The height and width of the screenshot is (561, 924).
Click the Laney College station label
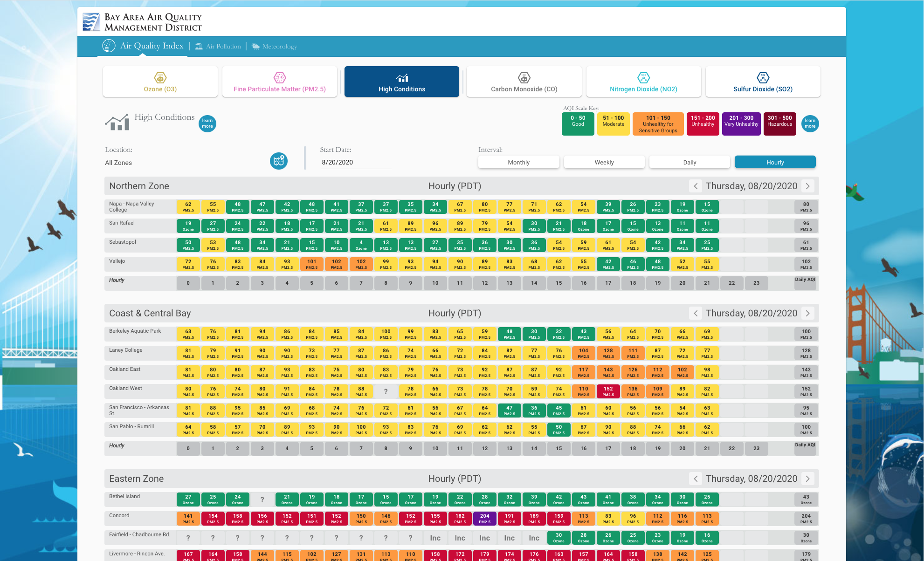[126, 350]
